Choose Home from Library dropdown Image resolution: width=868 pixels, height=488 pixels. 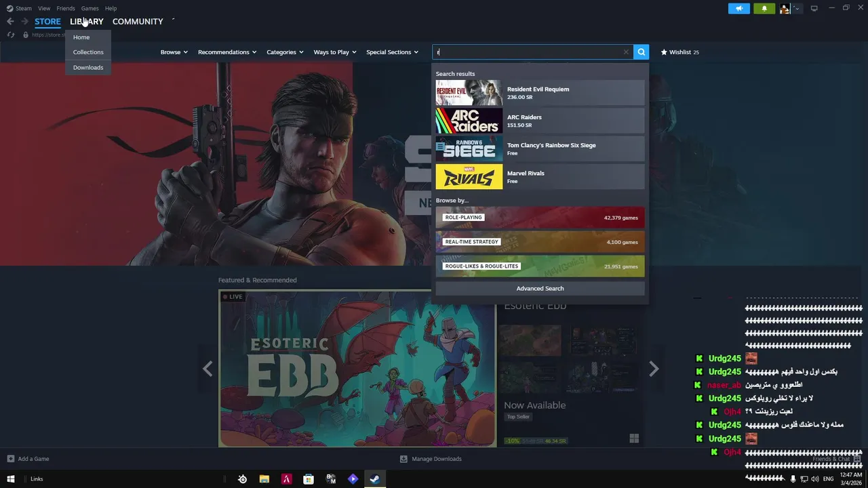81,37
